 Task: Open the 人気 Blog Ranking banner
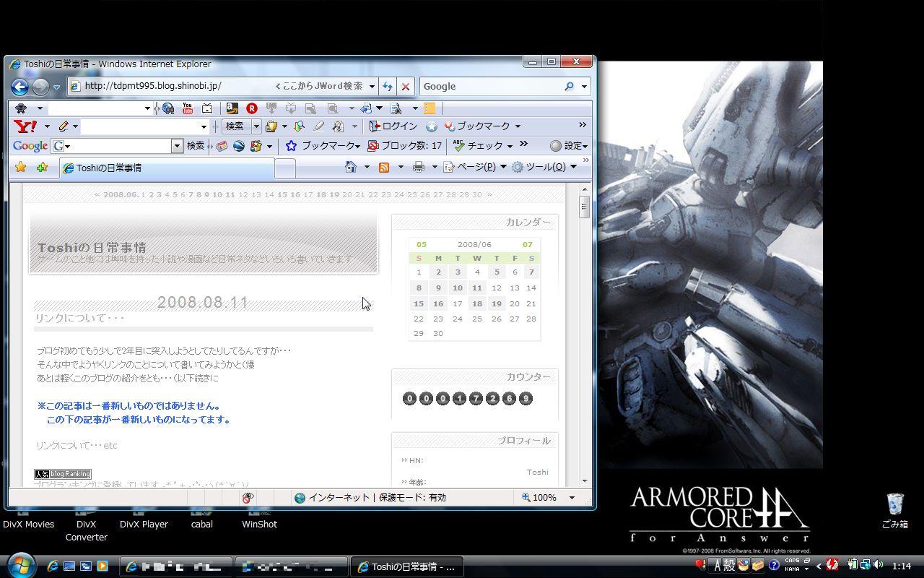(x=63, y=474)
